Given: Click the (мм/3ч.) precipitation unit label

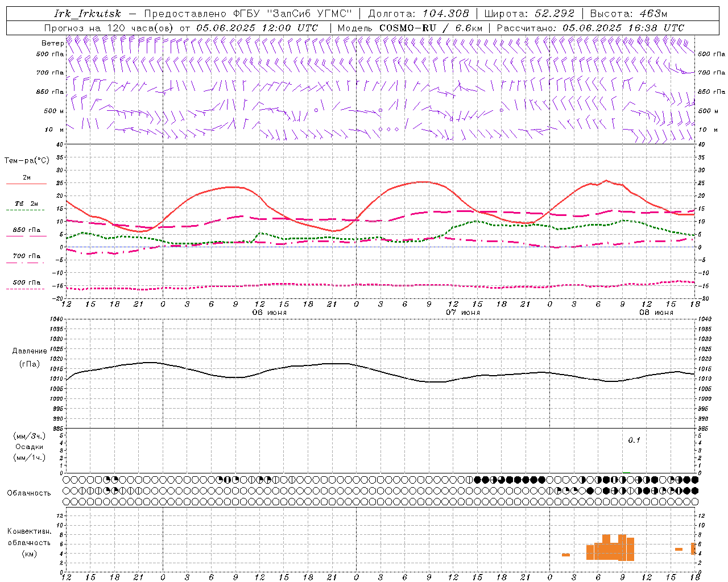Looking at the screenshot, I should pos(29,436).
